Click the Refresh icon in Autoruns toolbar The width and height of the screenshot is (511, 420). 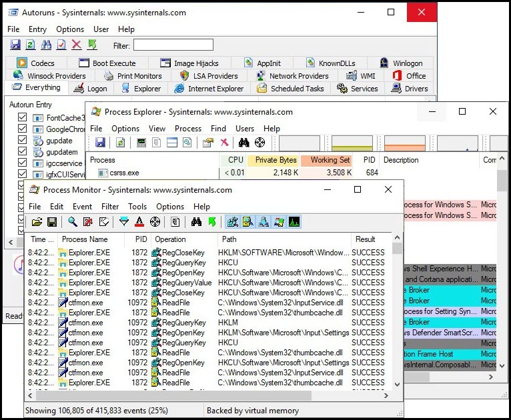30,45
